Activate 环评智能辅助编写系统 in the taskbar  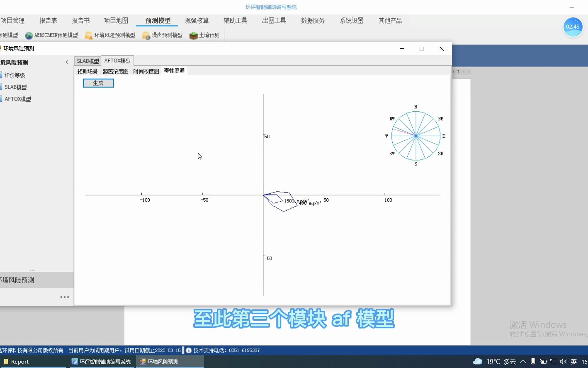click(101, 362)
